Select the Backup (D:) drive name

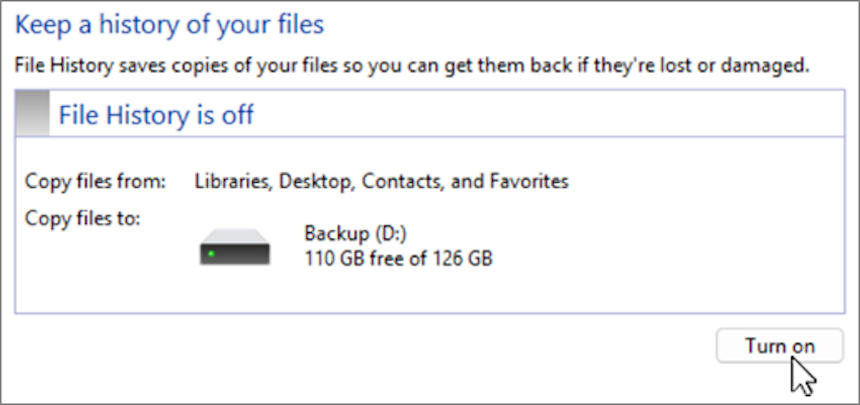(x=355, y=234)
